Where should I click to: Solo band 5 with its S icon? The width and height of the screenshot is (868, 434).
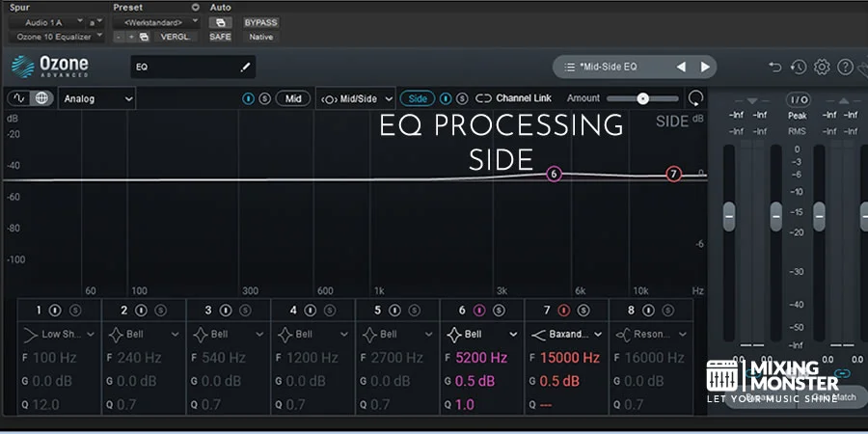tap(414, 311)
